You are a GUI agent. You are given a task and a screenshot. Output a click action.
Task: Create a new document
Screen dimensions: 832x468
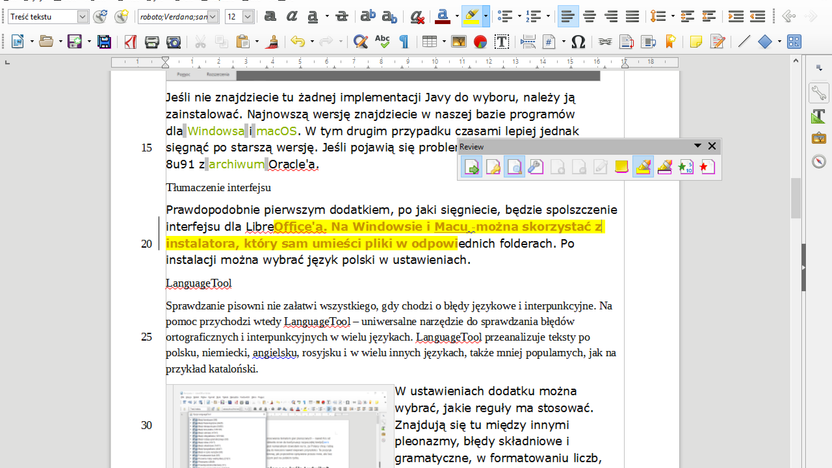(x=18, y=41)
